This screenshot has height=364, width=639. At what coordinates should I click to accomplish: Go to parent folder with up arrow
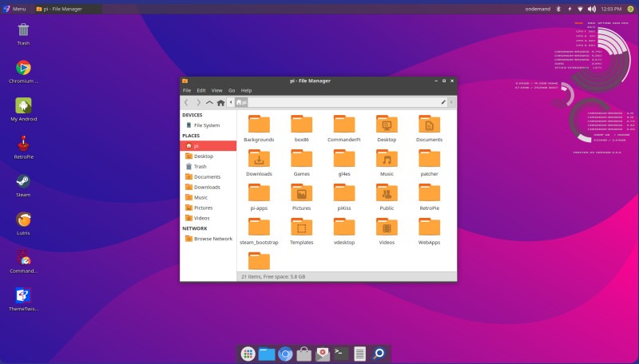[x=209, y=102]
